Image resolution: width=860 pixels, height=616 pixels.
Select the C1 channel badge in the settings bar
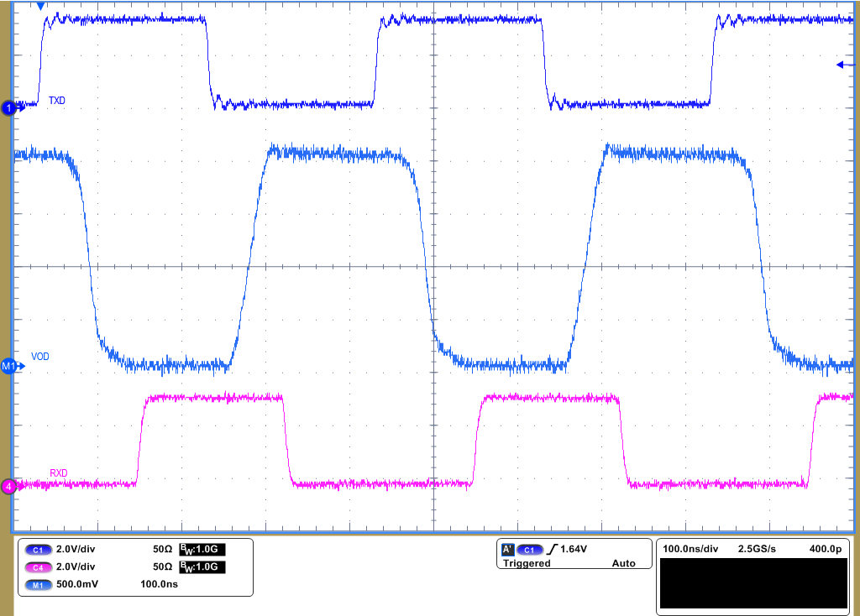pos(39,548)
